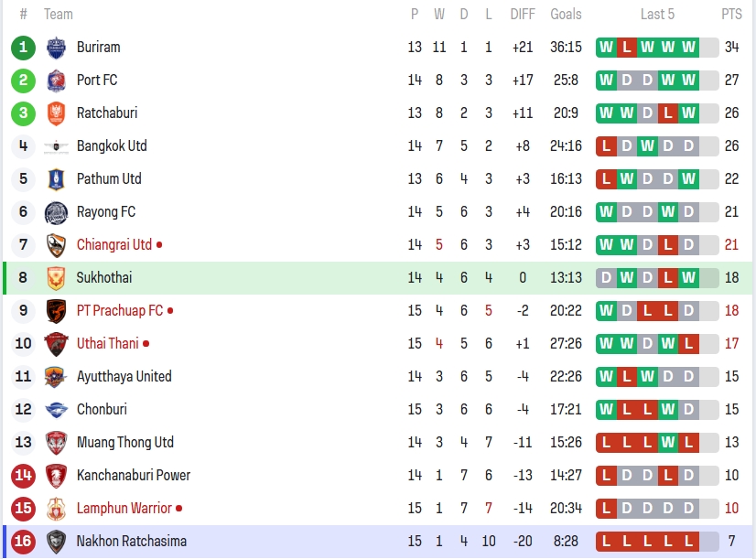Open the Bangkok Utd team page
Screen dimensions: 756x559
tap(112, 146)
